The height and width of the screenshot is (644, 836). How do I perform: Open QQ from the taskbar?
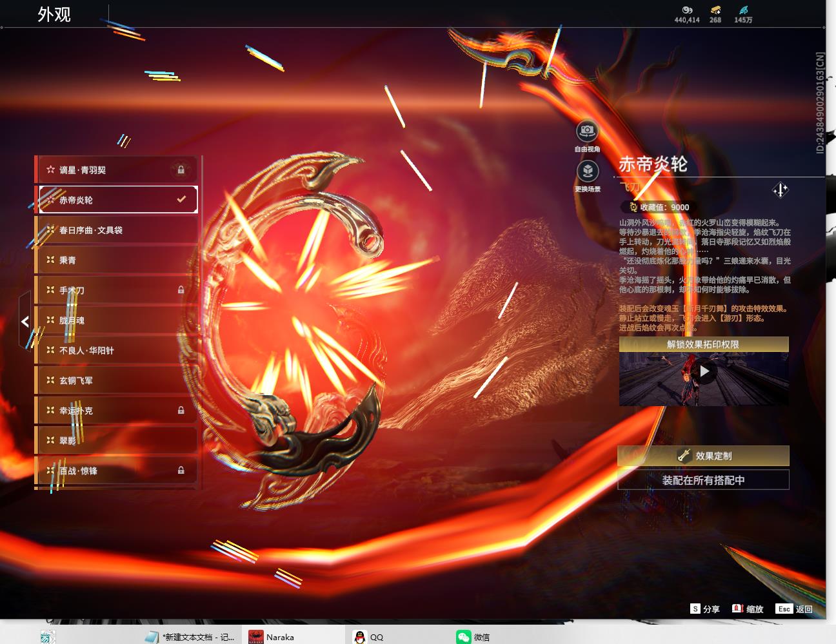tap(368, 636)
